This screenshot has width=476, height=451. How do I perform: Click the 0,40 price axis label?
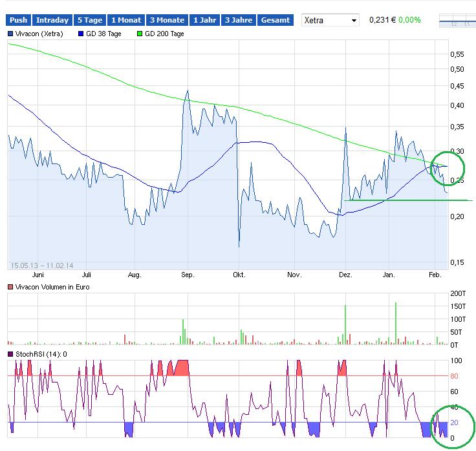coord(457,105)
